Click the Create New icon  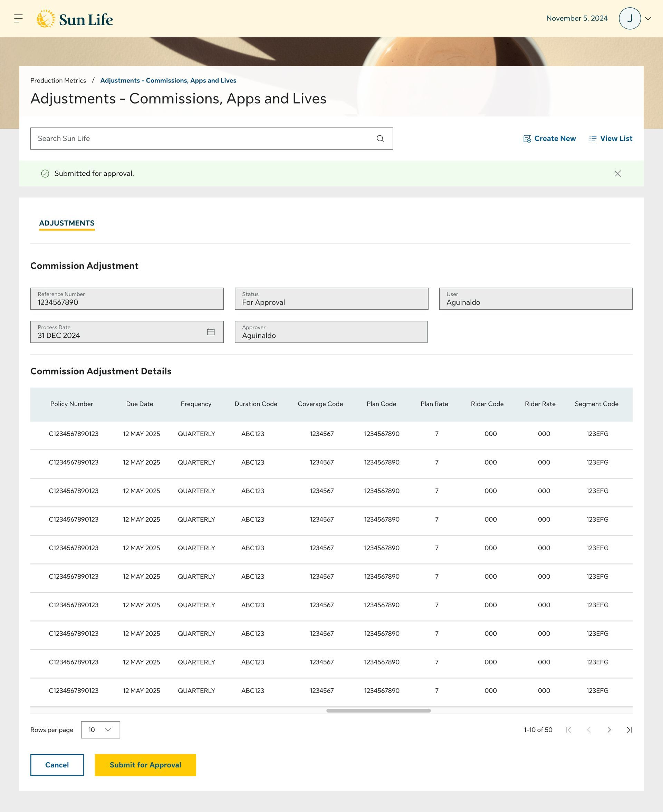(527, 138)
